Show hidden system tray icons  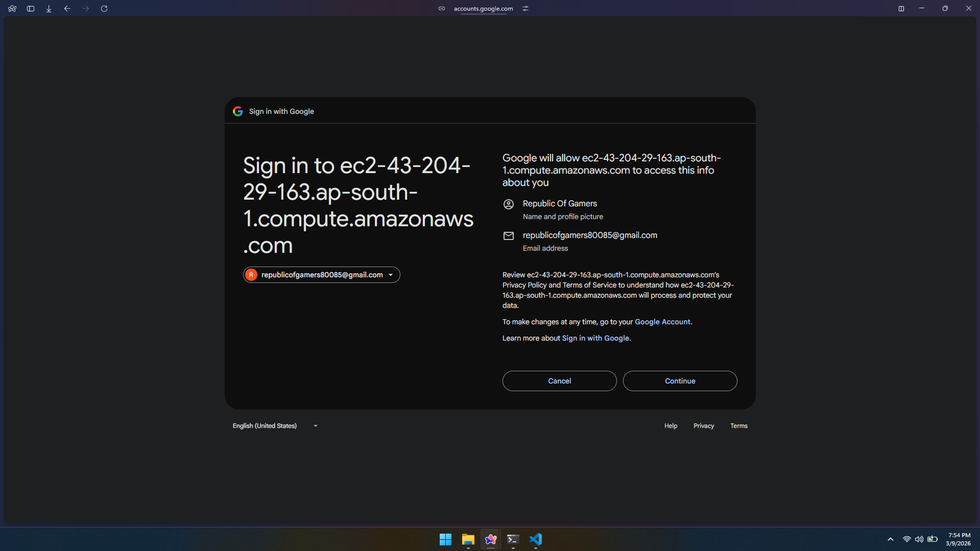click(891, 539)
